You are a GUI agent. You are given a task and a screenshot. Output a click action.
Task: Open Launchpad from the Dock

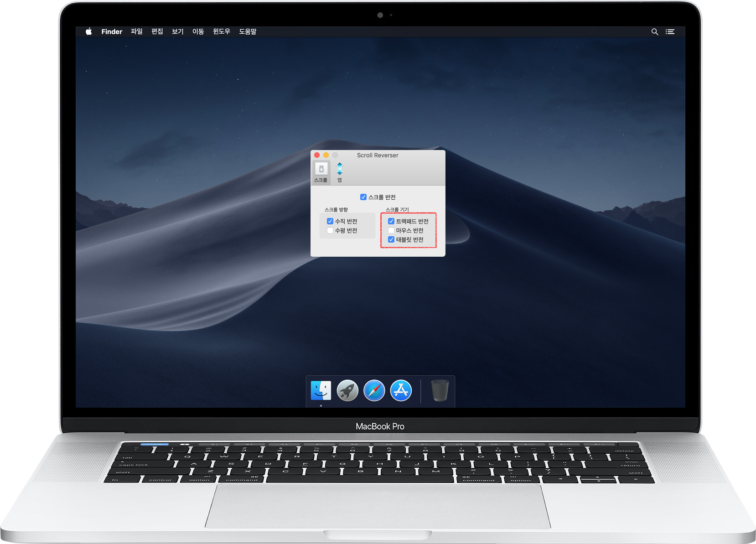point(347,390)
